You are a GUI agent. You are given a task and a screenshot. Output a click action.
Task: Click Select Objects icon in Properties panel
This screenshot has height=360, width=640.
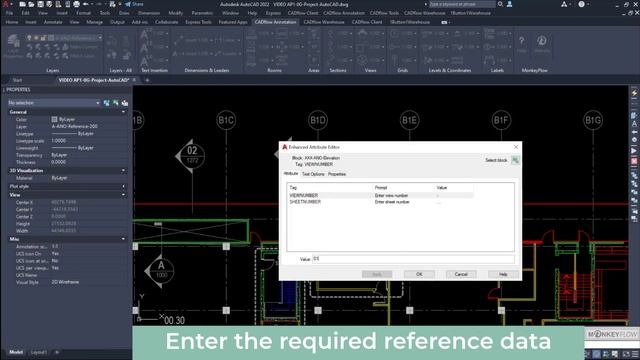116,103
